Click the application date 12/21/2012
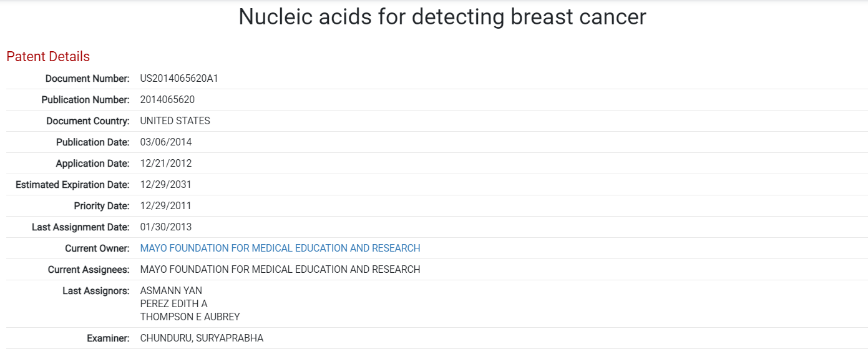The width and height of the screenshot is (868, 349). coord(166,164)
